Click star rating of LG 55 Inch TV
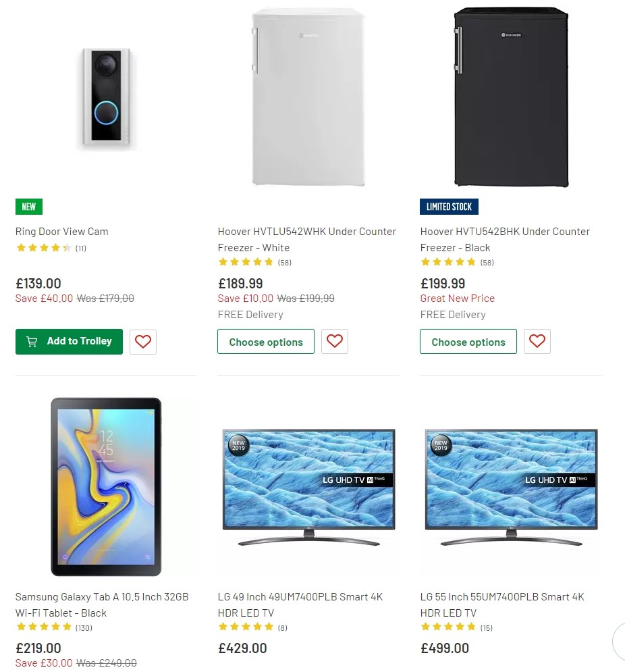625x672 pixels. point(449,627)
